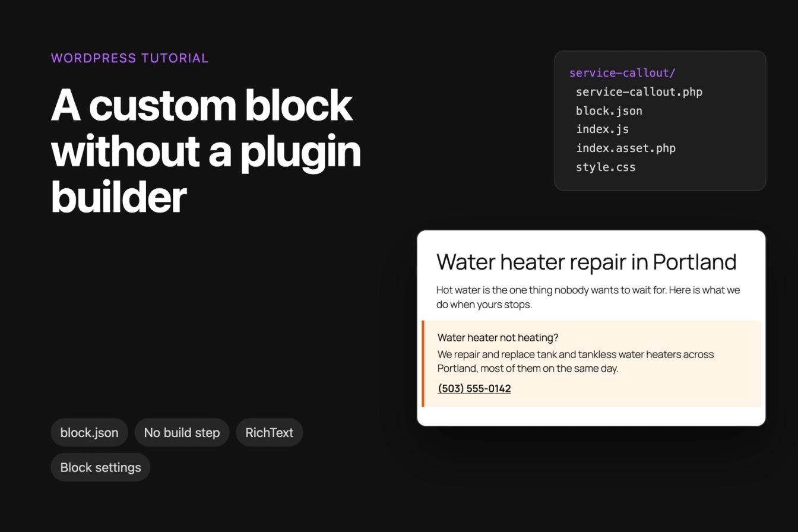Click the Water heater not heating? callout title
The height and width of the screenshot is (532, 798).
pos(498,337)
